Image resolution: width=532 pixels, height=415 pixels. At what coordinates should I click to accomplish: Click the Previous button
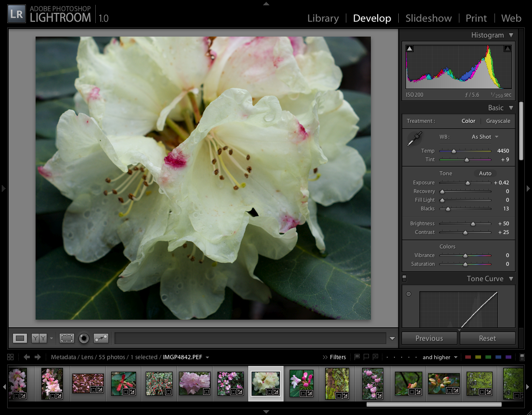(x=429, y=338)
